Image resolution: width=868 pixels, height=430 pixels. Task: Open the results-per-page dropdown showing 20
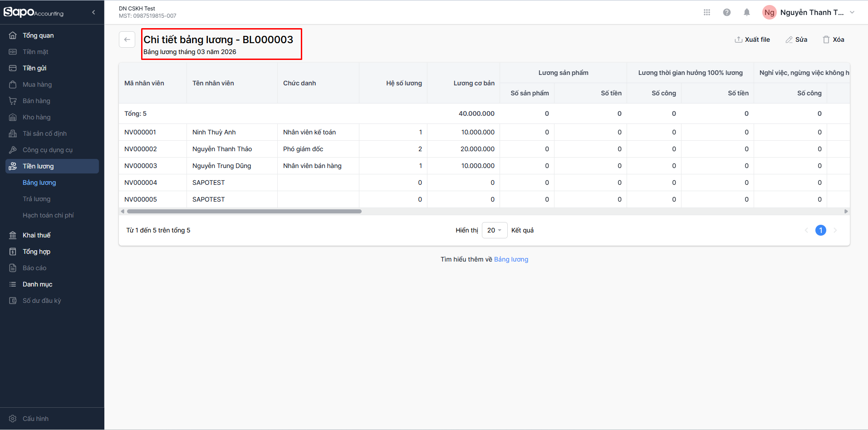(494, 230)
